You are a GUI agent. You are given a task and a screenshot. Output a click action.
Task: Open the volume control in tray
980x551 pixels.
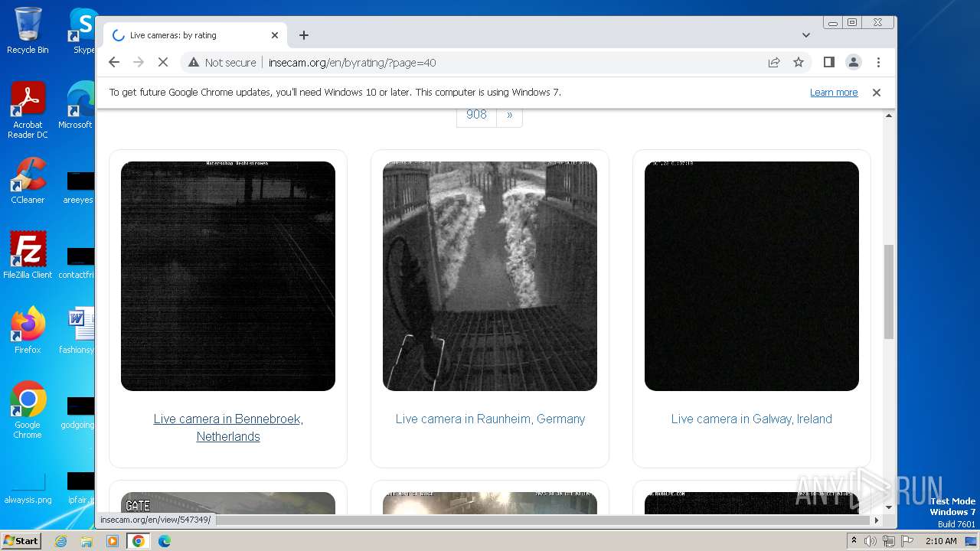coord(871,541)
